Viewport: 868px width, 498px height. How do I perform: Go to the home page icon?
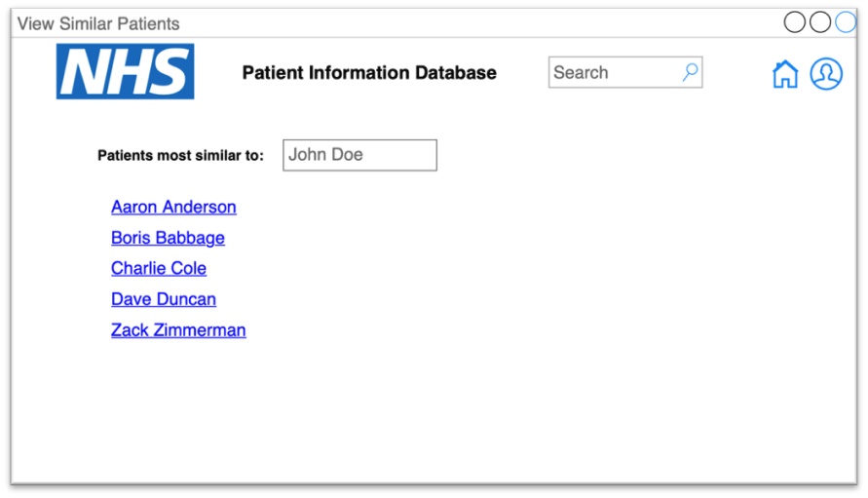[784, 74]
